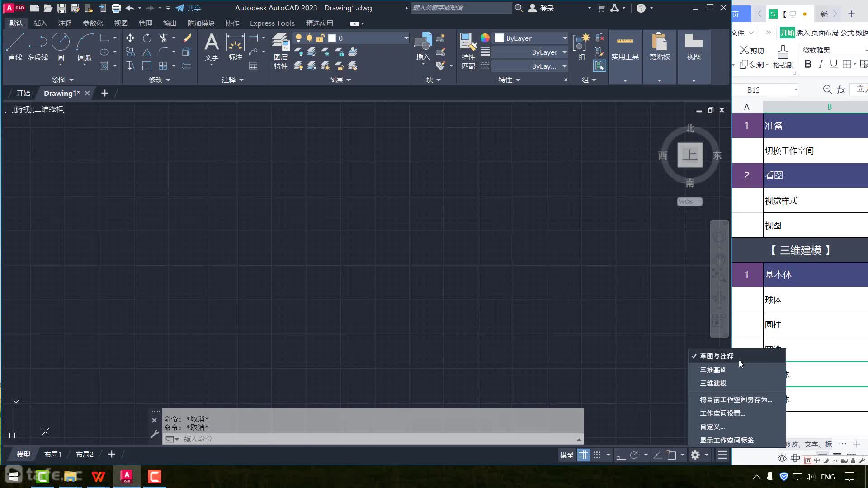The width and height of the screenshot is (868, 488).
Task: Expand the 注释 annotation panel
Action: 232,80
